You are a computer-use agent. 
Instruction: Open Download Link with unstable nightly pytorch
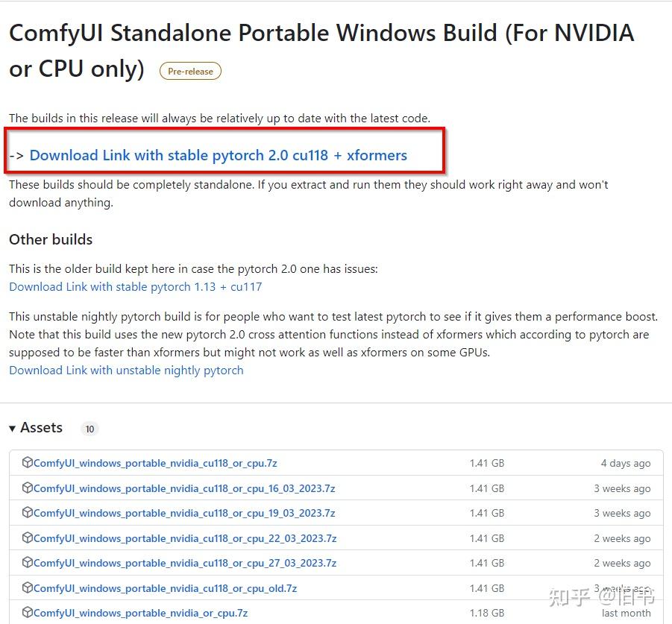point(126,370)
